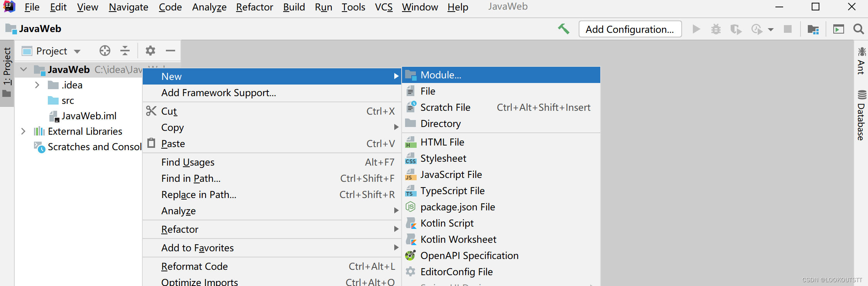Expand Refactor submenu in context menu
The image size is (868, 286).
point(272,229)
